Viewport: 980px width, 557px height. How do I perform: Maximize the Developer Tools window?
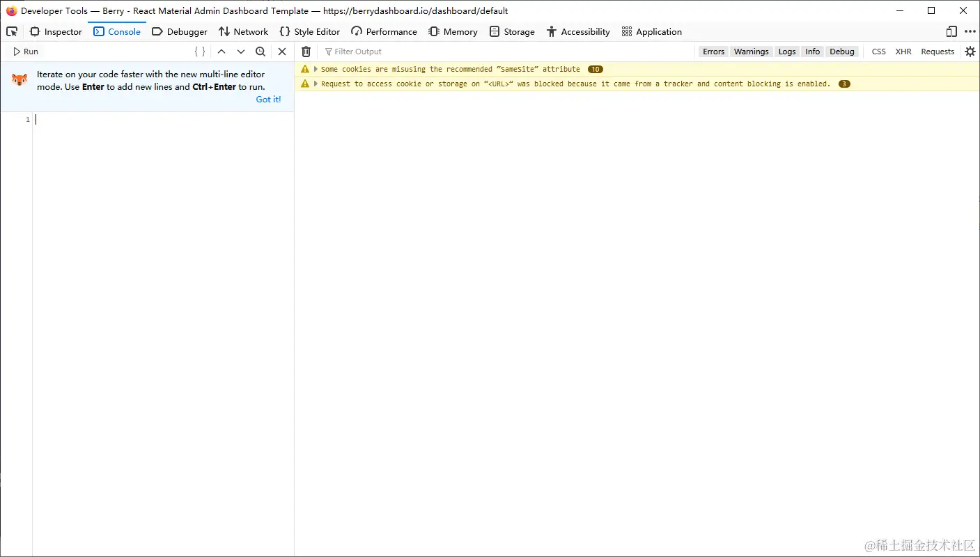931,10
